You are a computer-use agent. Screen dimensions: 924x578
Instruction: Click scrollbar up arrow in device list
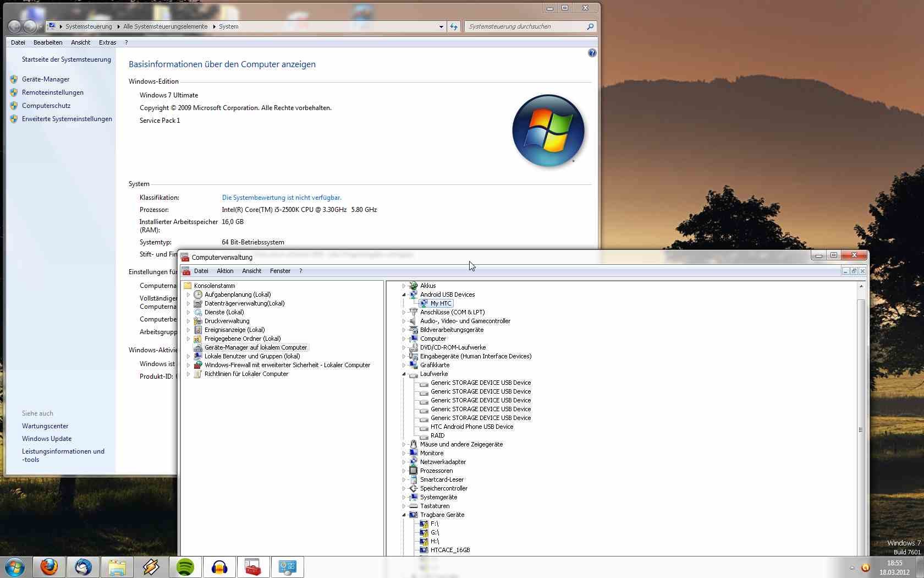(x=861, y=286)
